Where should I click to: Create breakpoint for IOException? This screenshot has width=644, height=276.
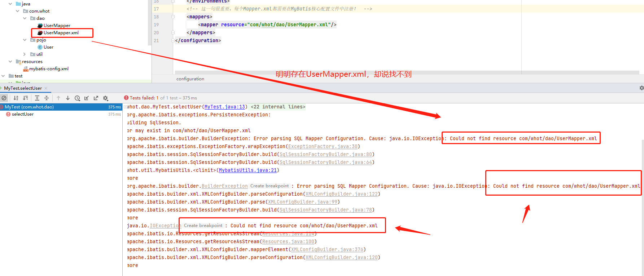(203, 226)
